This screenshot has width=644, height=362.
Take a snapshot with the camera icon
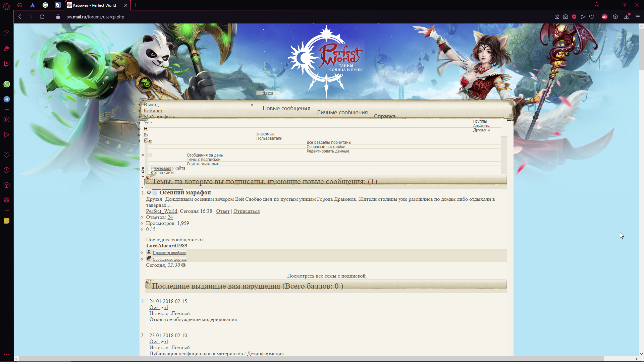coord(566,17)
